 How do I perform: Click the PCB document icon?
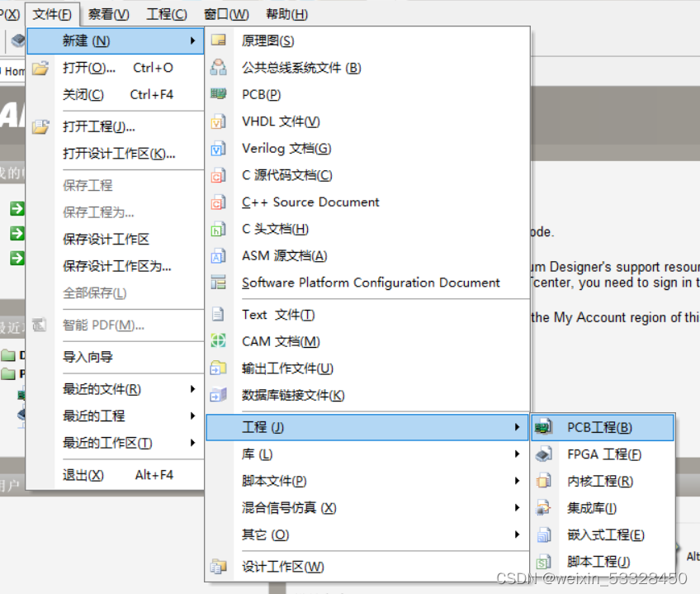pyautogui.click(x=218, y=95)
